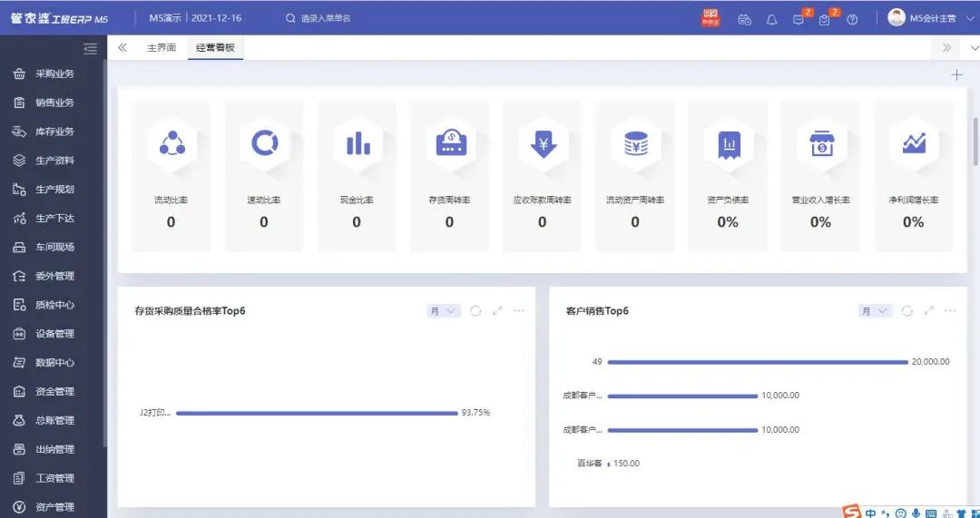Expand the tab list dropdown arrow
980x518 pixels.
[x=974, y=48]
